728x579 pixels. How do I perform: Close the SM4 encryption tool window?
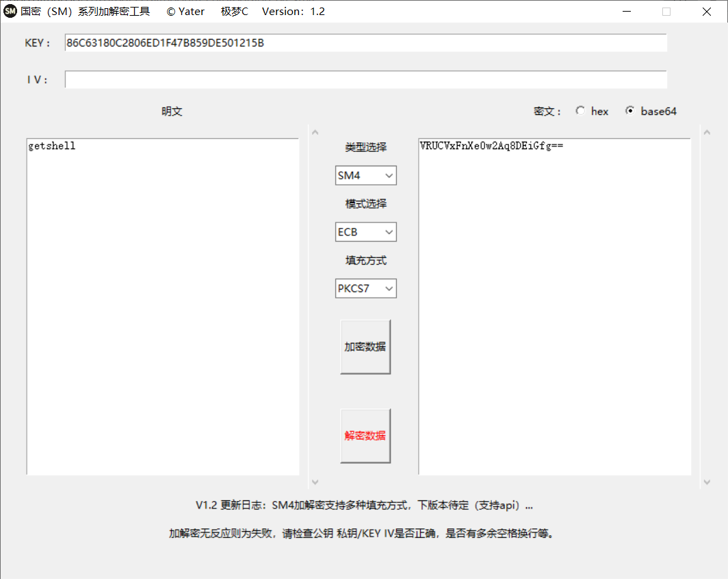point(707,11)
